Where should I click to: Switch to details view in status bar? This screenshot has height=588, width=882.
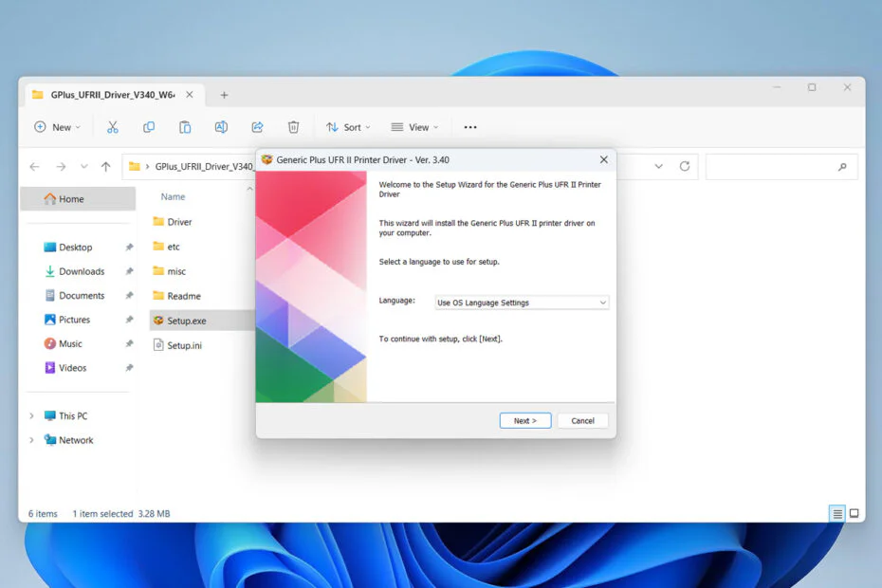(837, 513)
